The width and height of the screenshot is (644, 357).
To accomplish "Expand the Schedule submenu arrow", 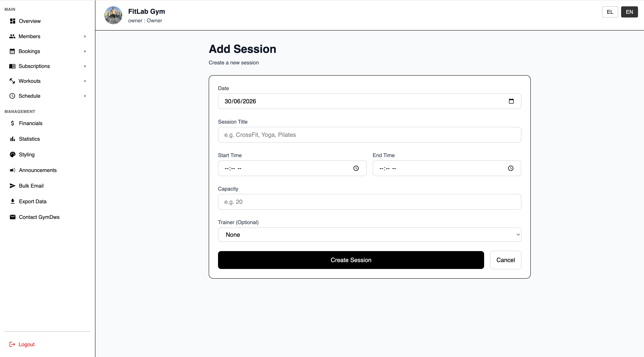I will pyautogui.click(x=85, y=96).
